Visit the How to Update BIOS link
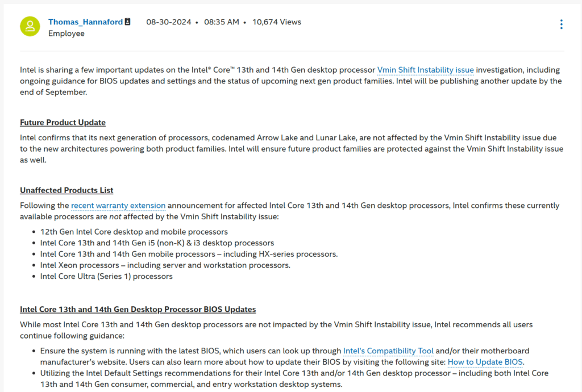 point(485,362)
